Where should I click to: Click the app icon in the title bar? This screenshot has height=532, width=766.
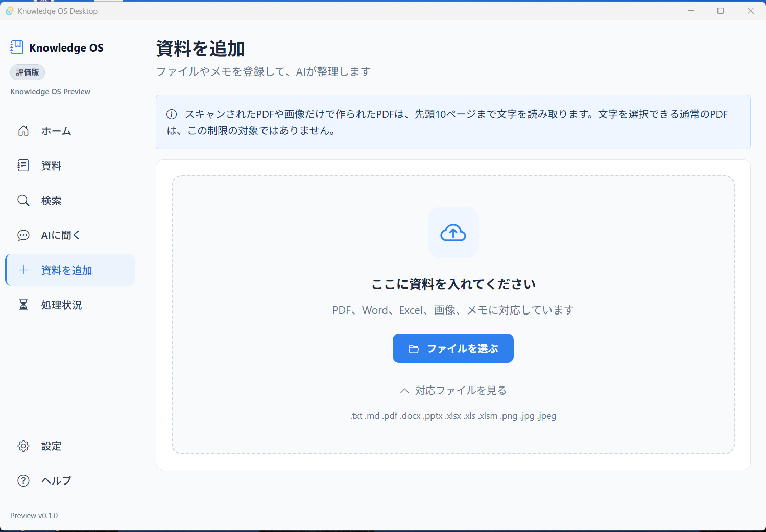pos(9,11)
